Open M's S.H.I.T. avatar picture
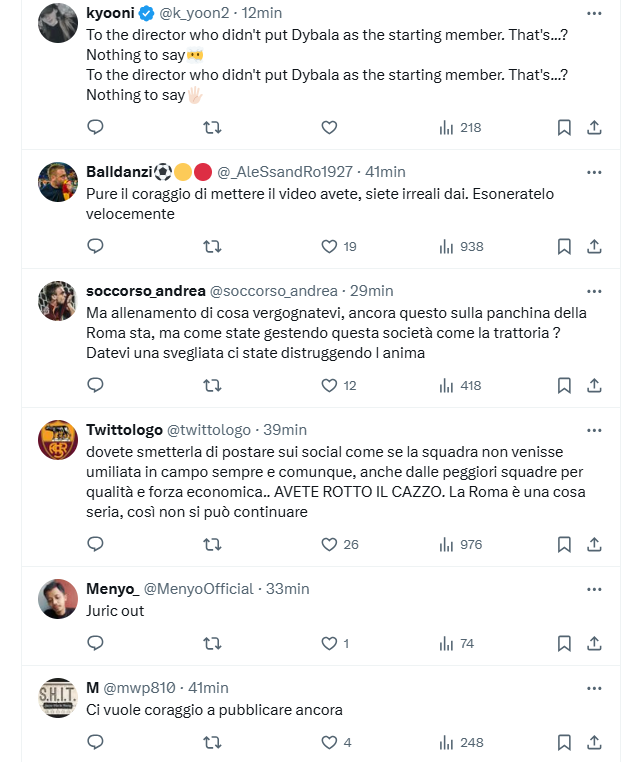The height and width of the screenshot is (762, 643). pos(58,698)
